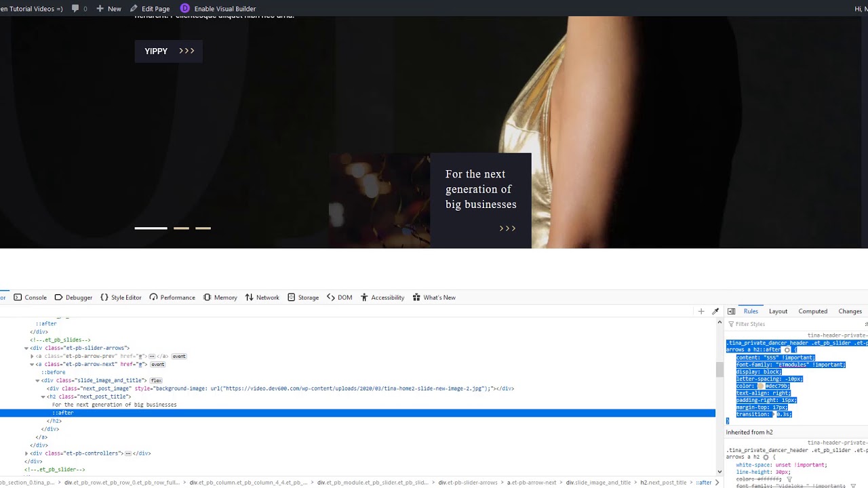Click filter icon next to overridden color #ffffff
868x488 pixels.
[789, 479]
